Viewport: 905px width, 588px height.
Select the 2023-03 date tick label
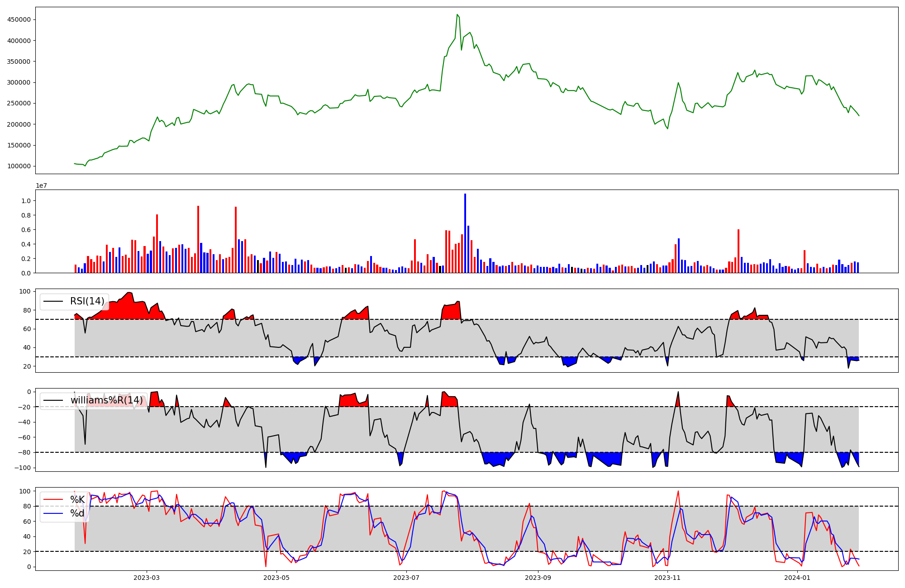(x=147, y=578)
